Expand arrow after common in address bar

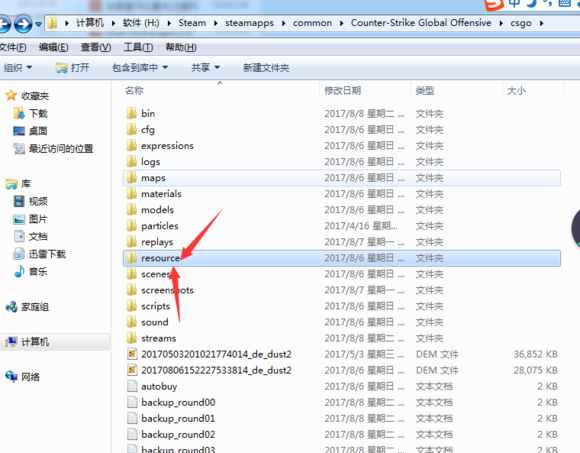[x=341, y=23]
